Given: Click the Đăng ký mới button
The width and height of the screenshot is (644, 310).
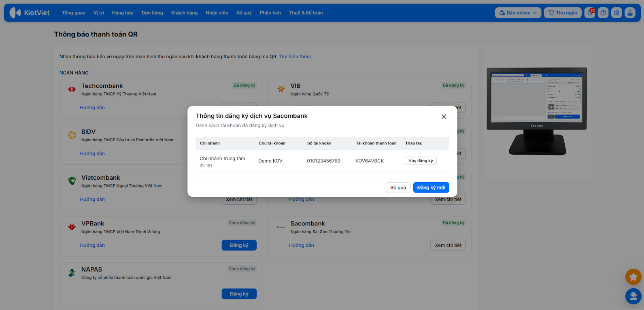Looking at the screenshot, I should [431, 188].
